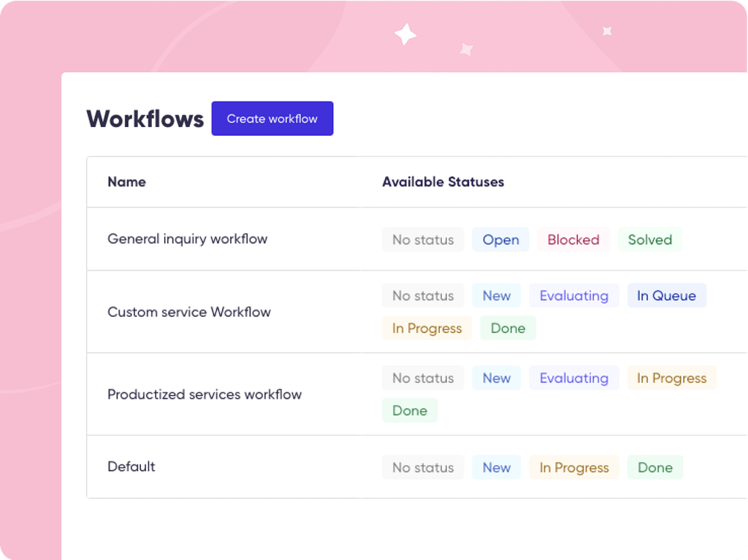The image size is (748, 560).
Task: Open the Custom service Workflow row
Action: [x=417, y=312]
